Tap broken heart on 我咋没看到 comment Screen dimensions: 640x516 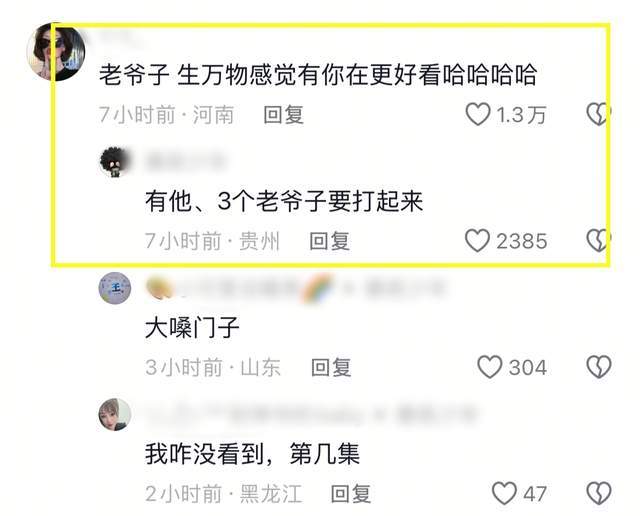599,493
